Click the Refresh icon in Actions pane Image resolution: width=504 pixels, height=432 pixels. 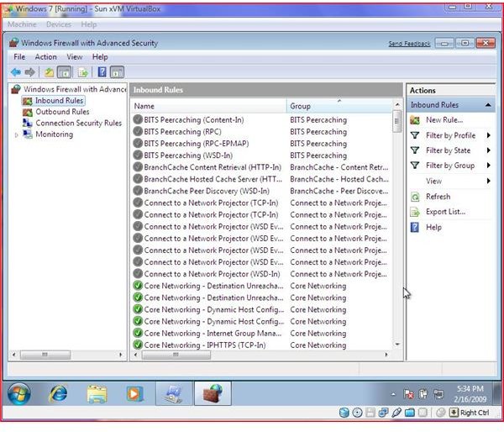tap(415, 197)
